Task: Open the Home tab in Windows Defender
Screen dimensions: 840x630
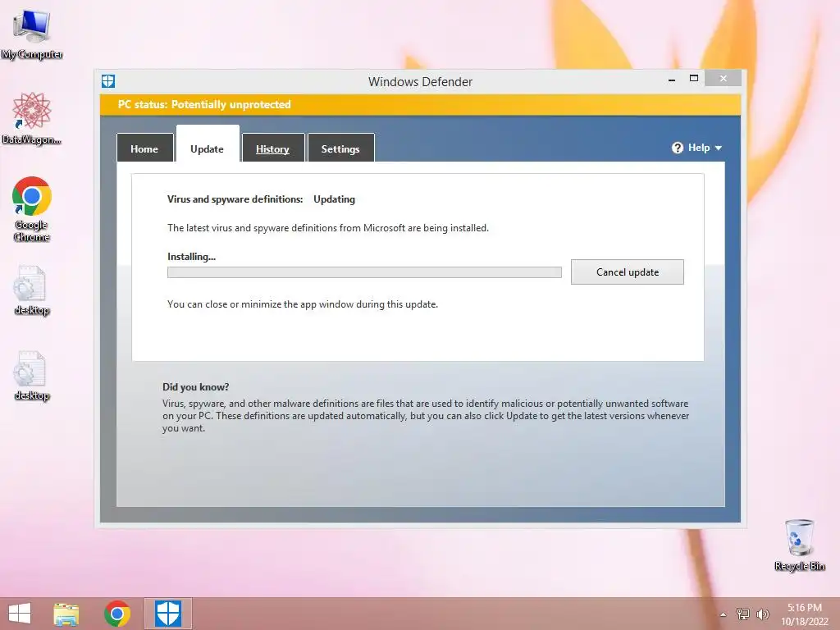Action: pos(144,148)
